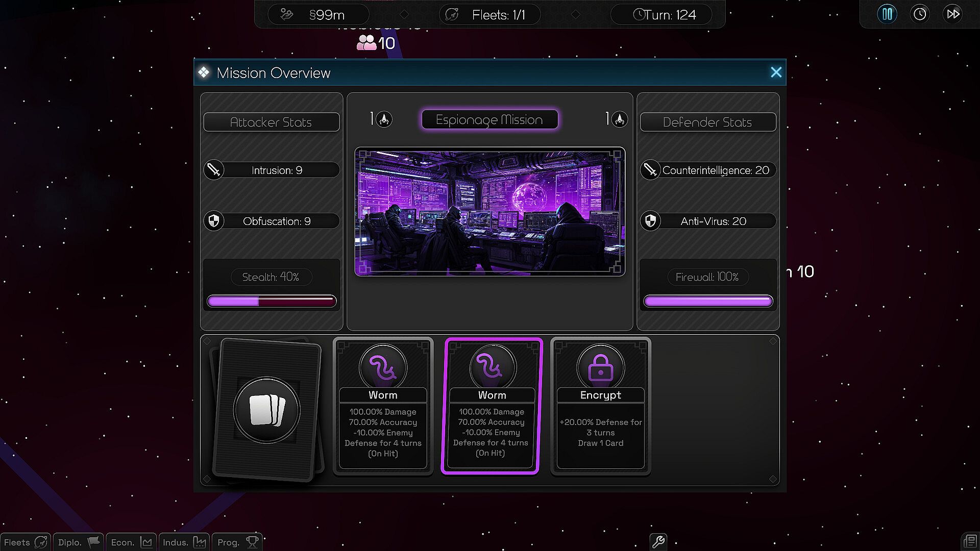980x551 pixels.
Task: Click the Intrusion sword icon
Action: point(214,170)
